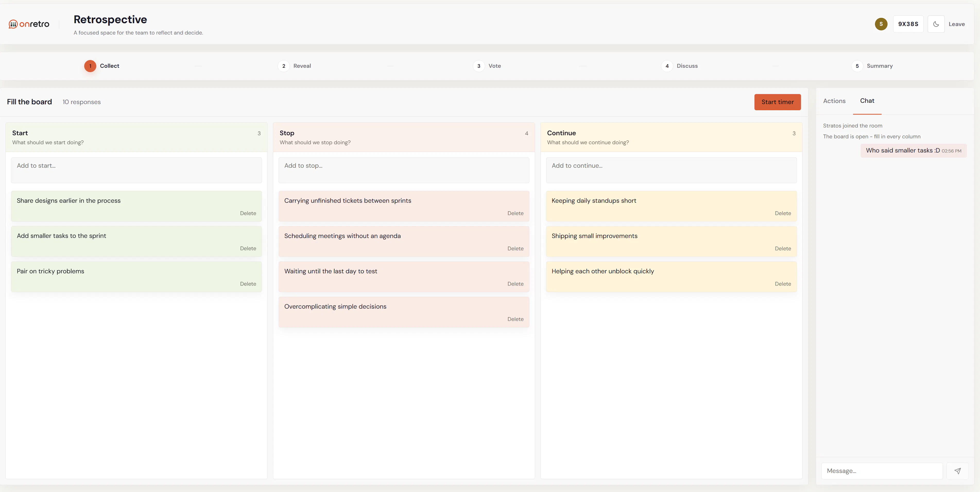This screenshot has height=492, width=980.
Task: Delete 'Shipping small improvements' card
Action: coord(783,249)
